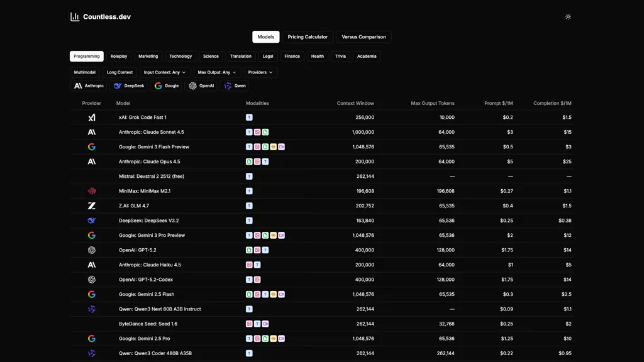
Task: Click the Context Window column header
Action: tap(356, 103)
